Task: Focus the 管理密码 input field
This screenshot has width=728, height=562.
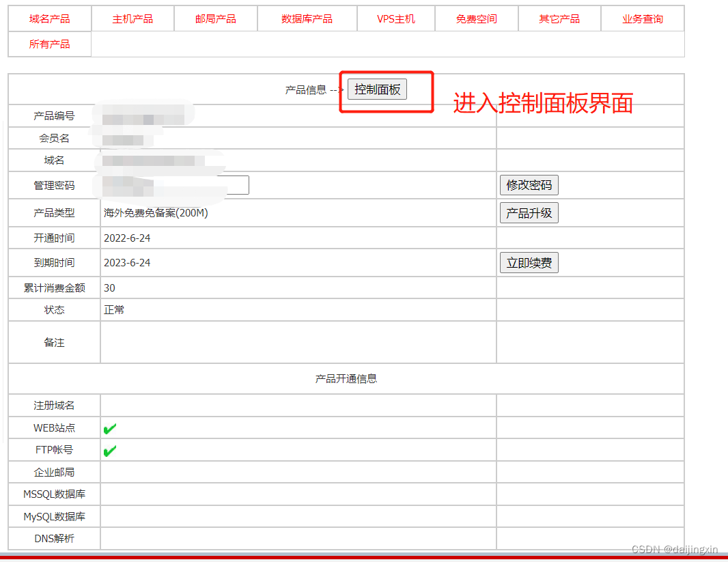Action: pyautogui.click(x=176, y=185)
